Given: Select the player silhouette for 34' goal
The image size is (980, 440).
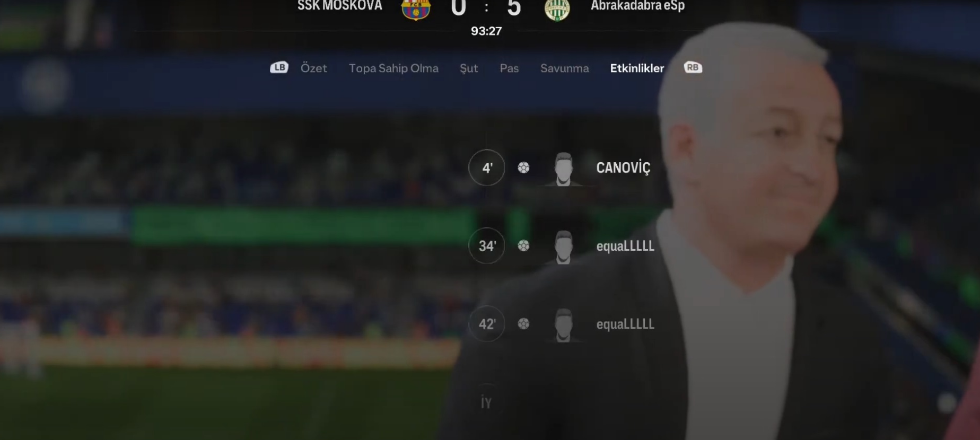Looking at the screenshot, I should pyautogui.click(x=563, y=247).
